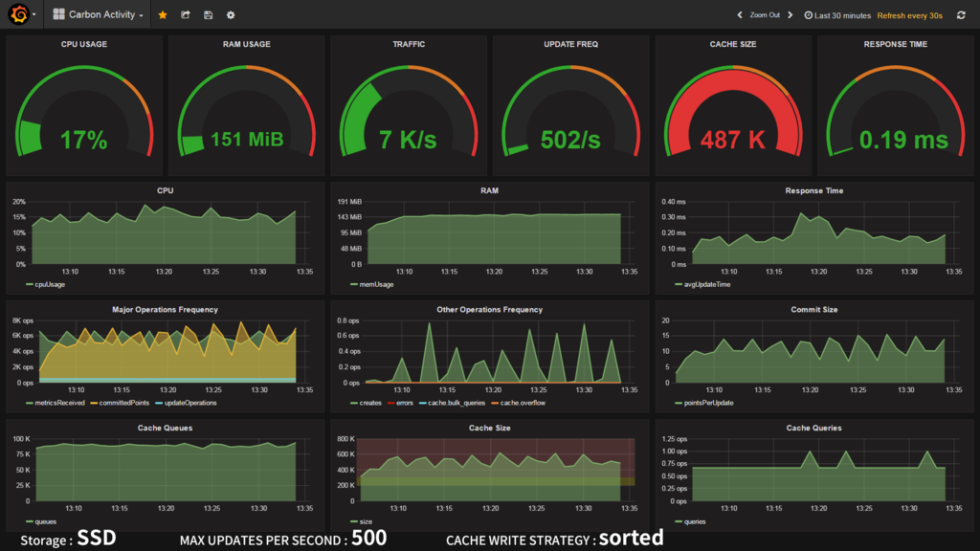The width and height of the screenshot is (980, 551).
Task: Click the CACHE SIZE gauge showing 487 K
Action: [732, 105]
